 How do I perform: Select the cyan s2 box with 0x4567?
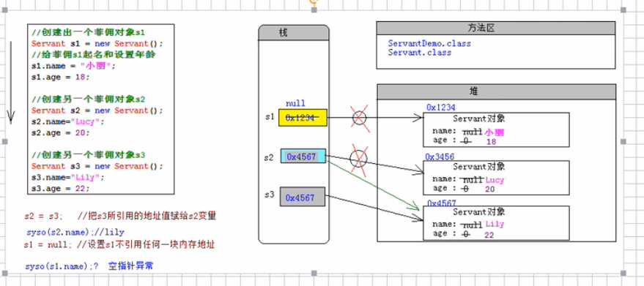pyautogui.click(x=303, y=156)
